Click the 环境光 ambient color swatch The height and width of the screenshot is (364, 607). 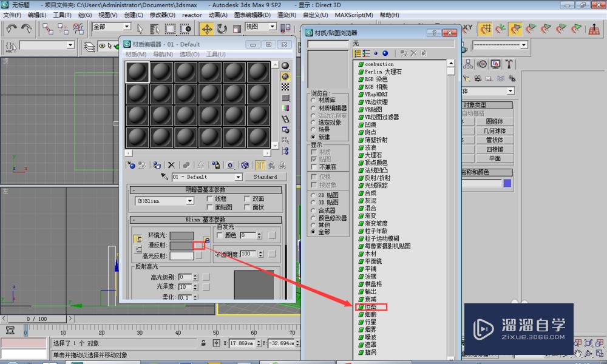(182, 236)
